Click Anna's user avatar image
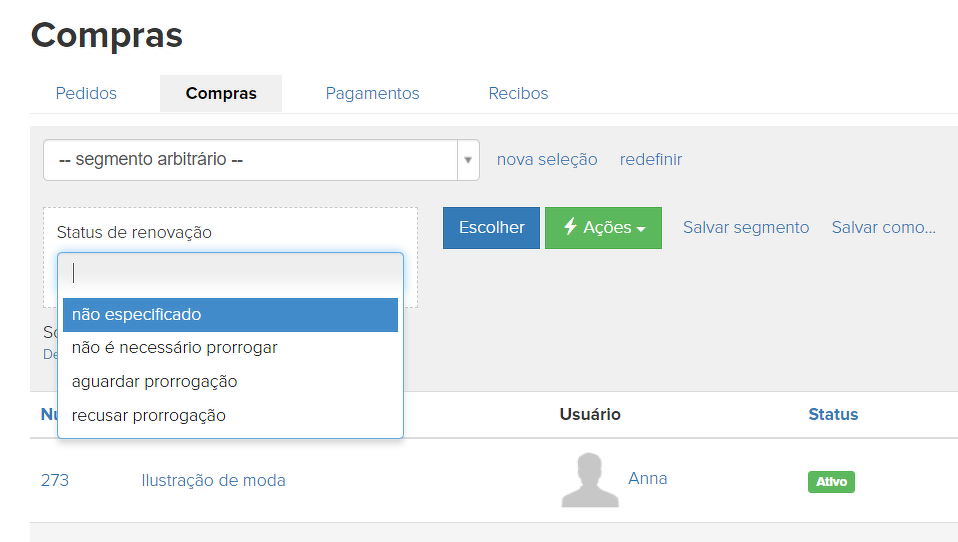The height and width of the screenshot is (542, 958). pyautogui.click(x=590, y=480)
